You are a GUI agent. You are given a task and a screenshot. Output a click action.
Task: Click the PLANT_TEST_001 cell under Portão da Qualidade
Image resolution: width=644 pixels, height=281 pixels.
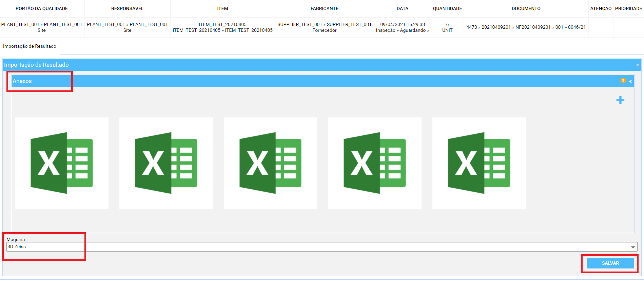coord(42,27)
